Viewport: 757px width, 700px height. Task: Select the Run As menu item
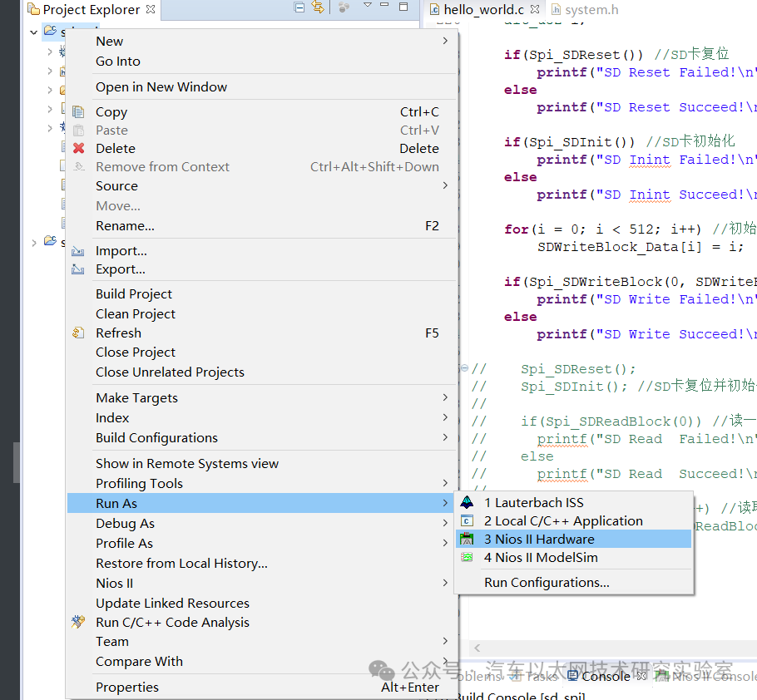(261, 503)
